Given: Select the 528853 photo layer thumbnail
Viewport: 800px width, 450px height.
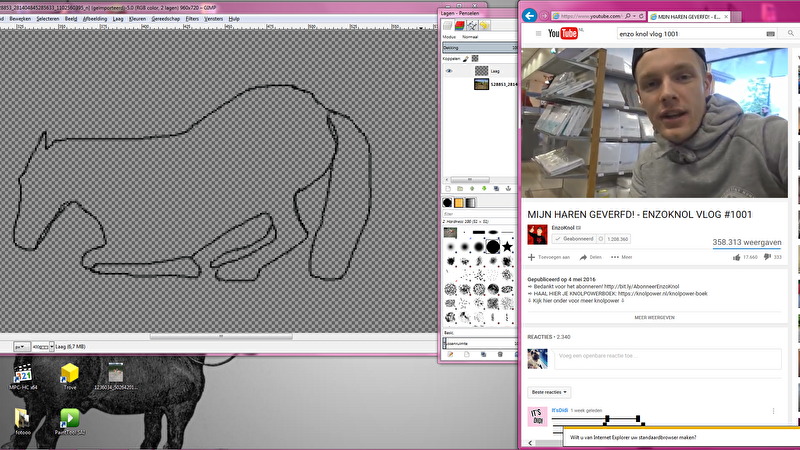Looking at the screenshot, I should [481, 84].
